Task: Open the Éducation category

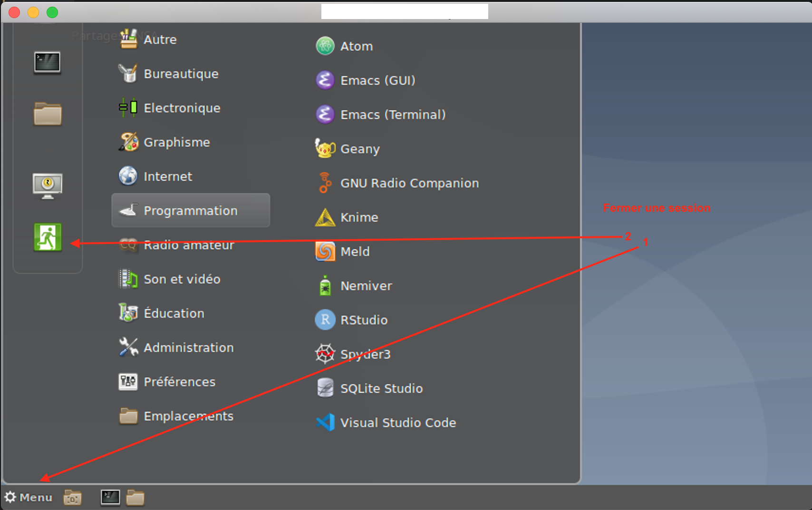Action: click(191, 313)
